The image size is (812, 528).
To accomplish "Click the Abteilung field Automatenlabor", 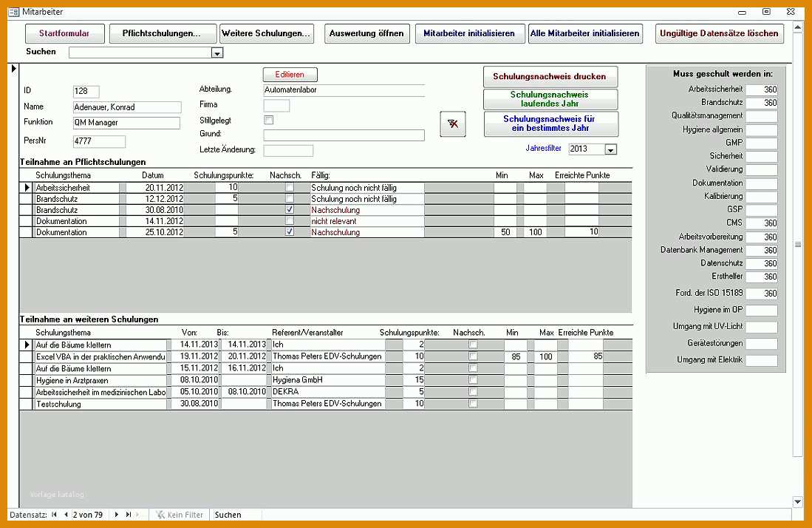I will [344, 90].
